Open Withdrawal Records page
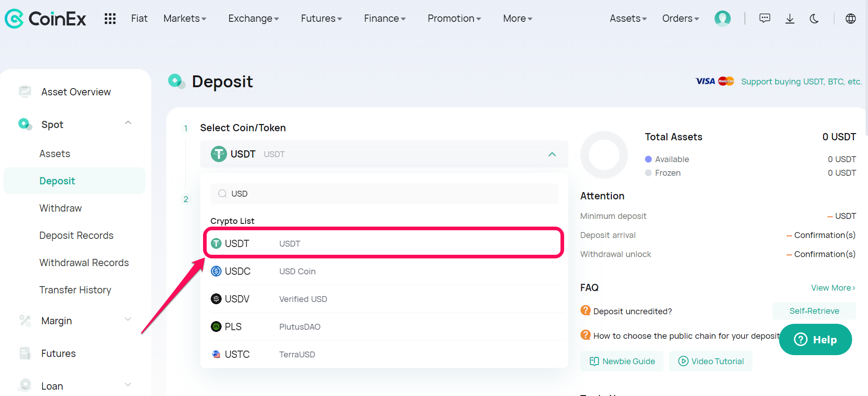This screenshot has width=868, height=396. [84, 262]
